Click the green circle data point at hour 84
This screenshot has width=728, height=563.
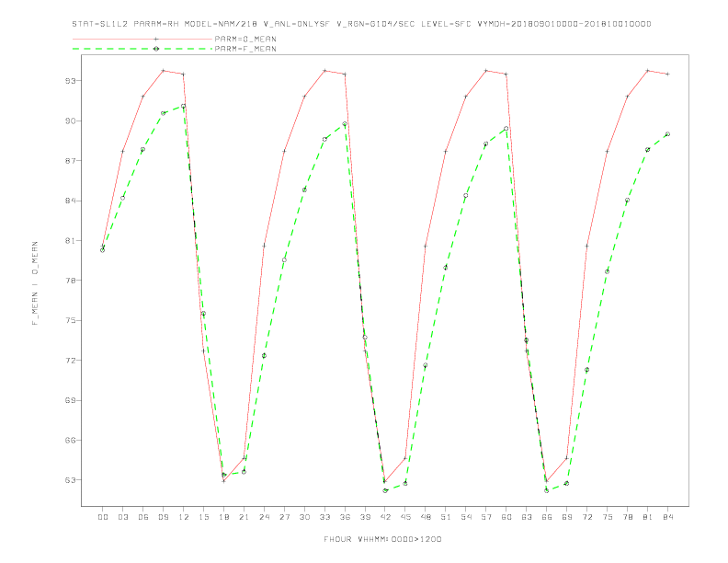point(667,134)
